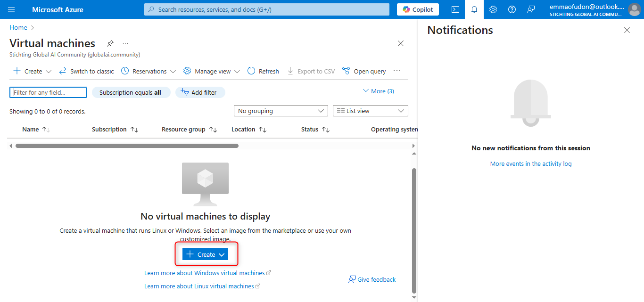This screenshot has width=644, height=302.
Task: Close the Virtual machines blade
Action: 401,43
